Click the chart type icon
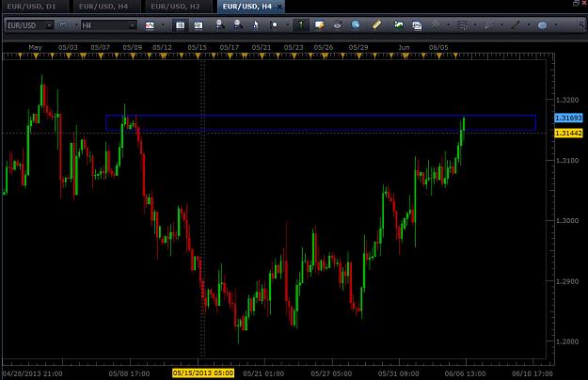The width and height of the screenshot is (588, 380). click(150, 25)
